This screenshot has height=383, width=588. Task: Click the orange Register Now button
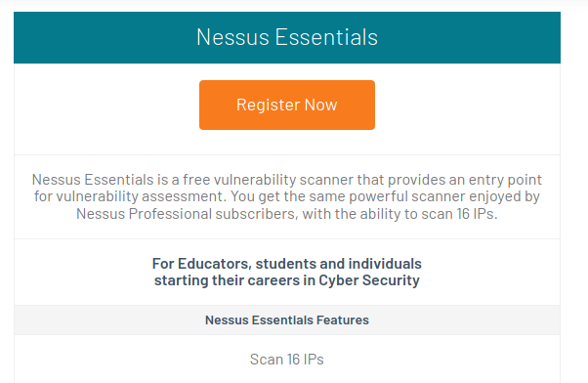287,106
